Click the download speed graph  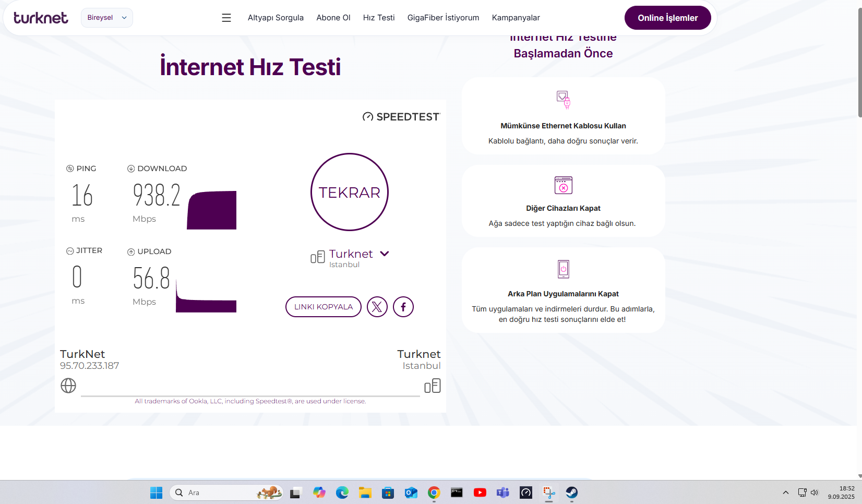[212, 210]
